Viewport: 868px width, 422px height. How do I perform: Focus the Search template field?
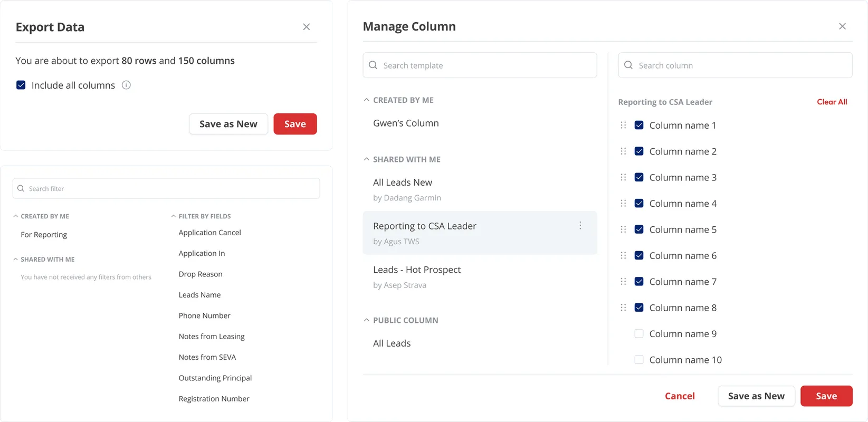coord(480,65)
